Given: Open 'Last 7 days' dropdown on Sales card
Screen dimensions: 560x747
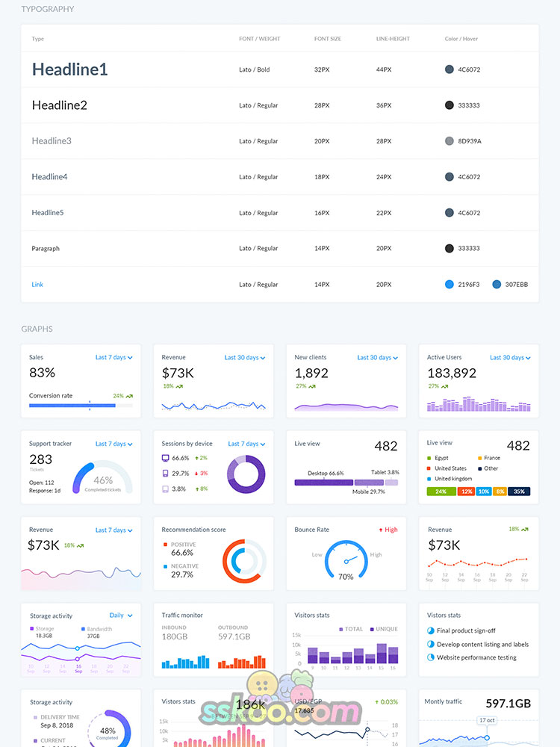Looking at the screenshot, I should [x=113, y=357].
